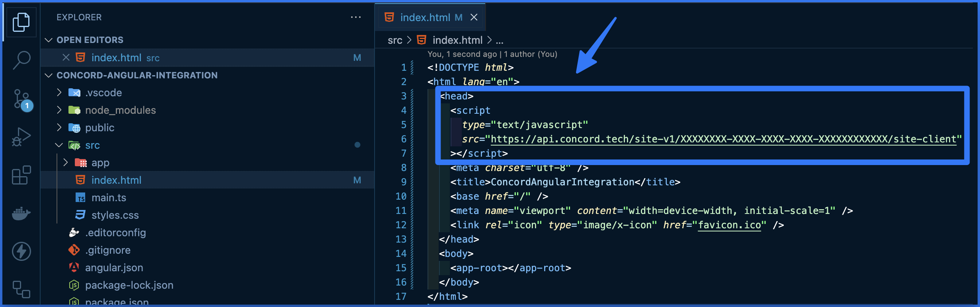Click line number 14 in the gutter
980x307 pixels.
pyautogui.click(x=400, y=254)
